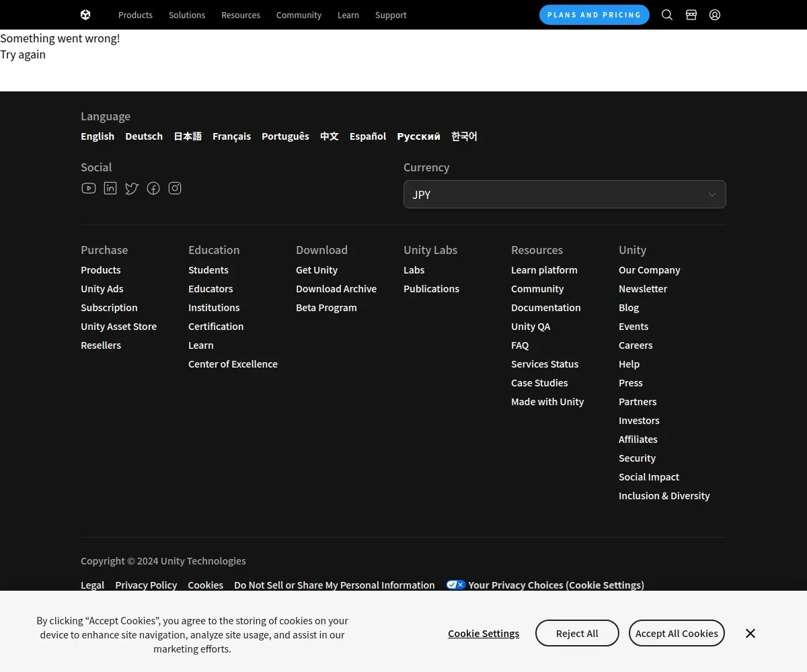Open Students link under Education
This screenshot has height=672, width=807.
point(208,269)
